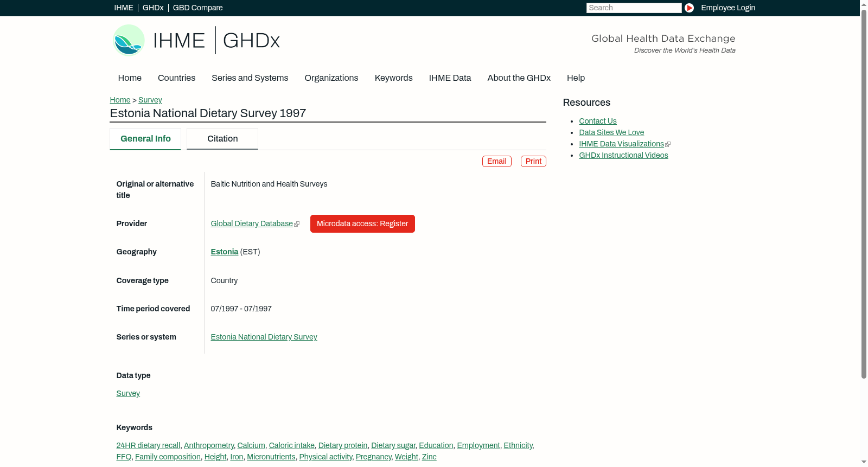Open the Organizations menu
Image resolution: width=868 pixels, height=467 pixels.
(x=331, y=78)
